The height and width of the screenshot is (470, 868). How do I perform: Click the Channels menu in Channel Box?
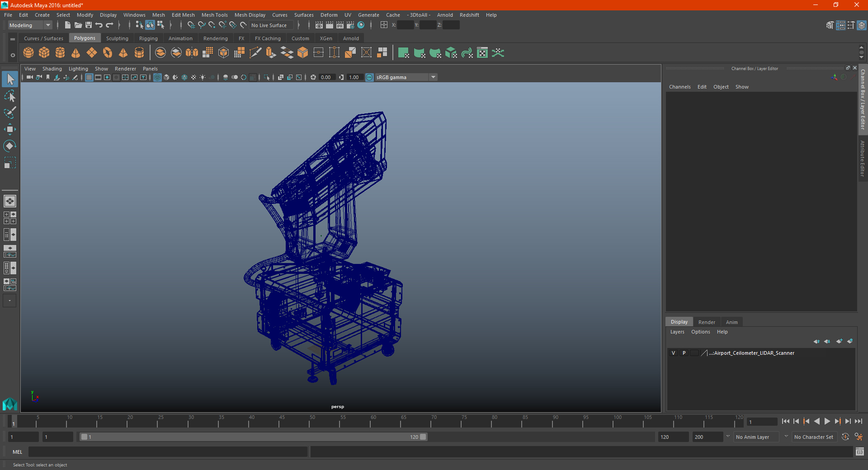[x=679, y=87]
